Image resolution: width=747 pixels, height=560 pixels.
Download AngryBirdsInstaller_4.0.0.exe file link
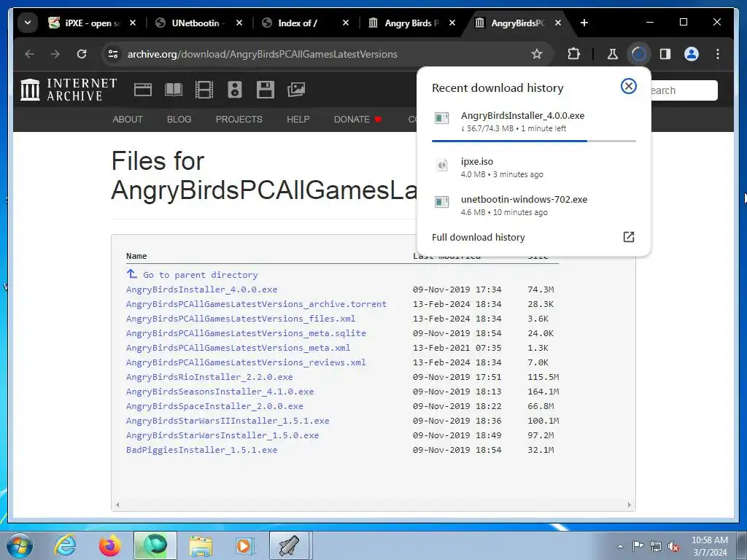pos(201,289)
